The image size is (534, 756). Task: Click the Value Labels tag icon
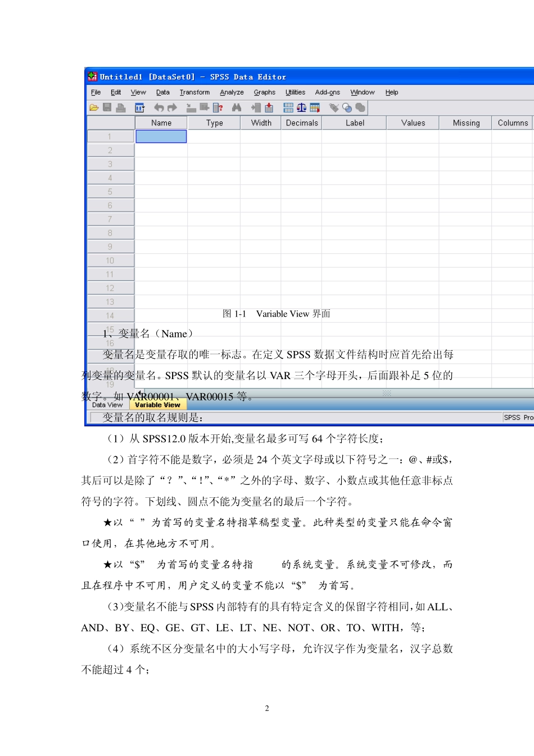(x=334, y=108)
